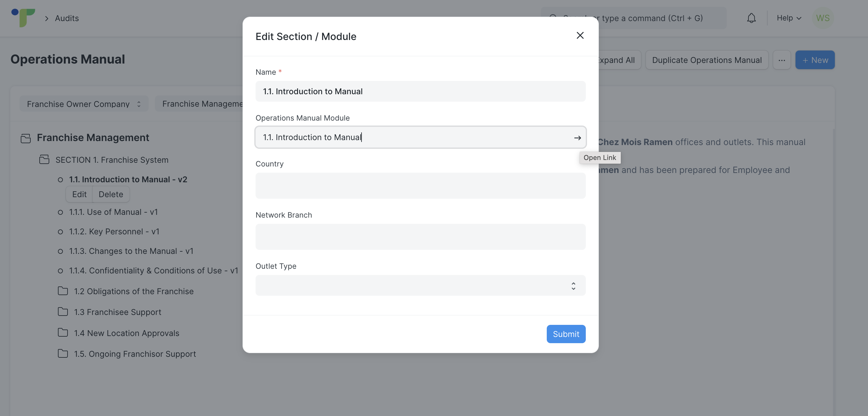Click the three-dots more options button
This screenshot has width=868, height=416.
781,60
